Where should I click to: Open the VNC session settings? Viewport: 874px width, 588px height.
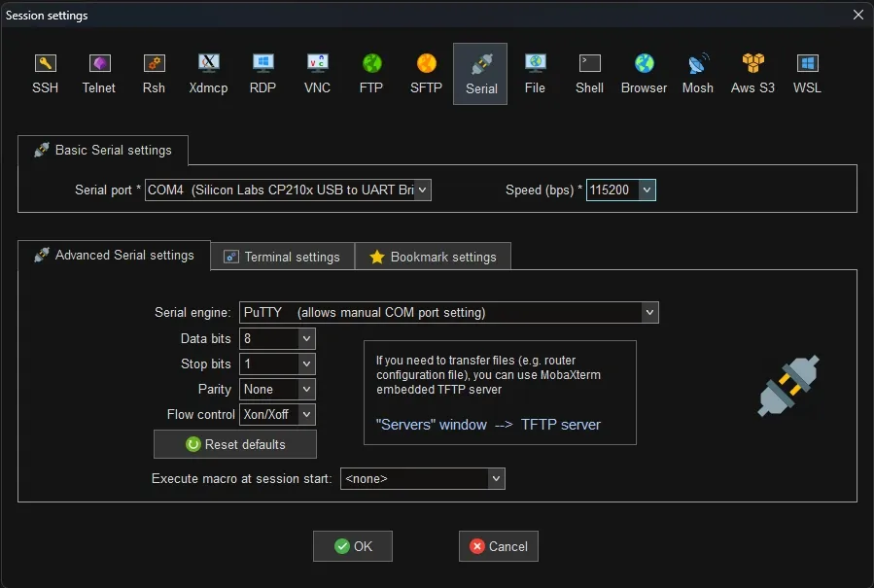click(x=316, y=73)
